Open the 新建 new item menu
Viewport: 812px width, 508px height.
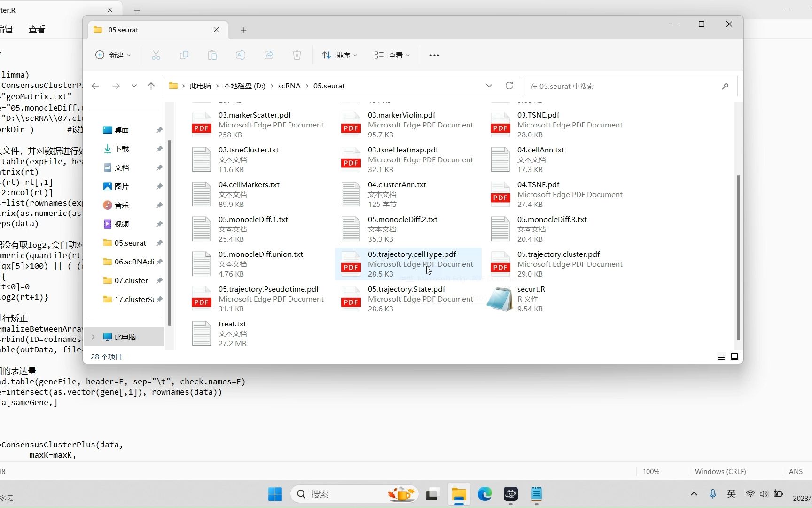(113, 56)
